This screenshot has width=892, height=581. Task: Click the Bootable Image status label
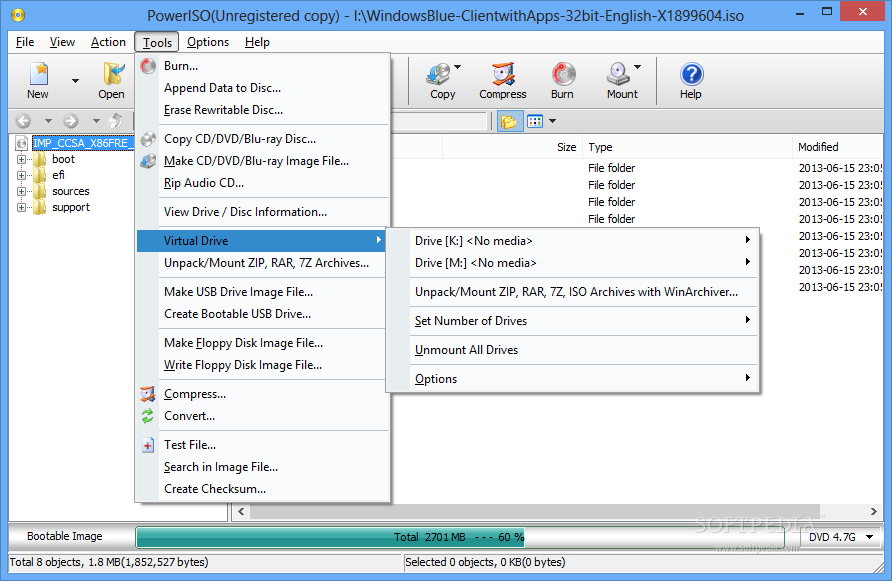tap(65, 537)
